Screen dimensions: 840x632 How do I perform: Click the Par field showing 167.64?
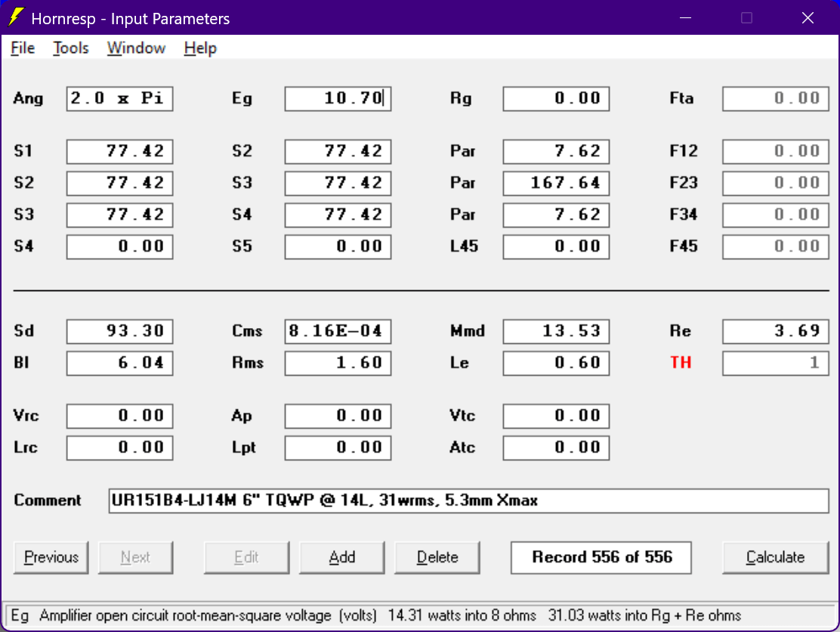[x=556, y=183]
